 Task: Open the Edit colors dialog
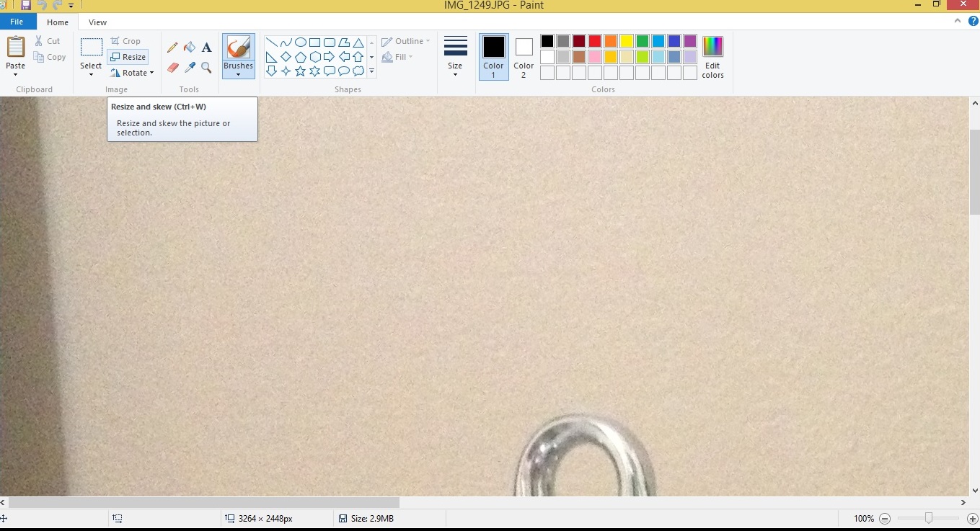[x=712, y=57]
